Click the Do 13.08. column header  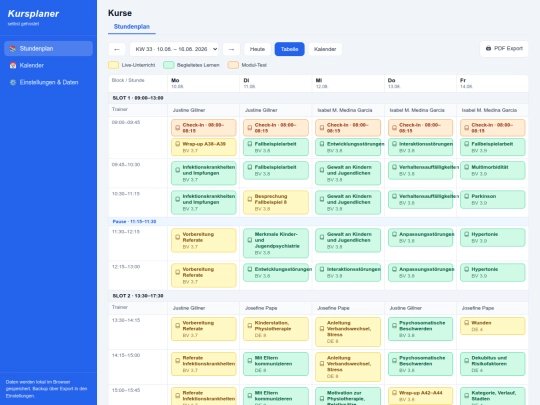point(420,83)
